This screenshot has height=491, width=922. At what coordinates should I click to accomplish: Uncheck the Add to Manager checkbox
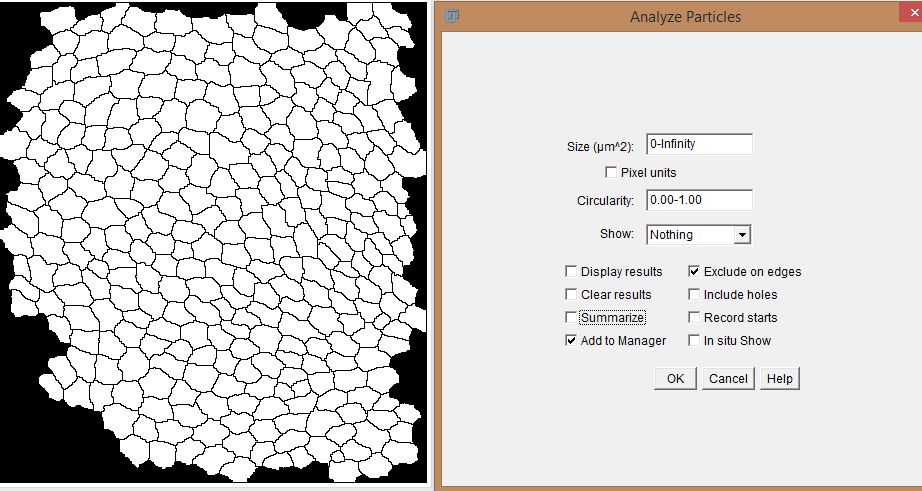[571, 341]
